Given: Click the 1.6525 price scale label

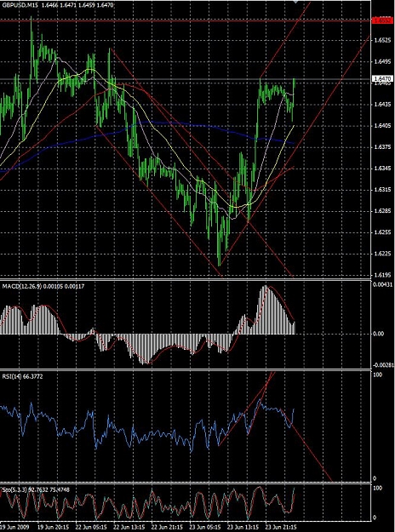Looking at the screenshot, I should pos(381,40).
